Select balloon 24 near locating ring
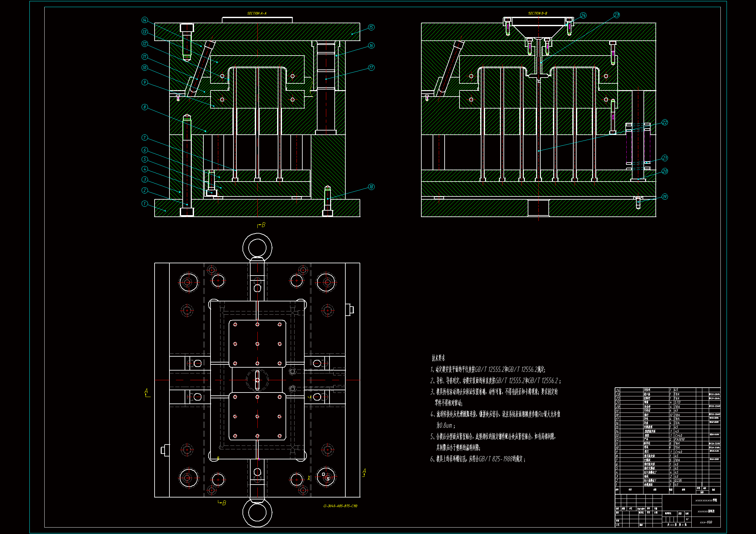 click(x=583, y=16)
